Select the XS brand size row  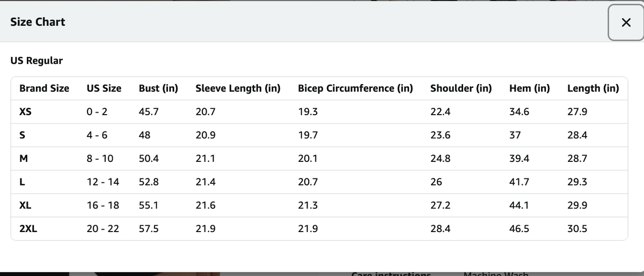point(319,112)
